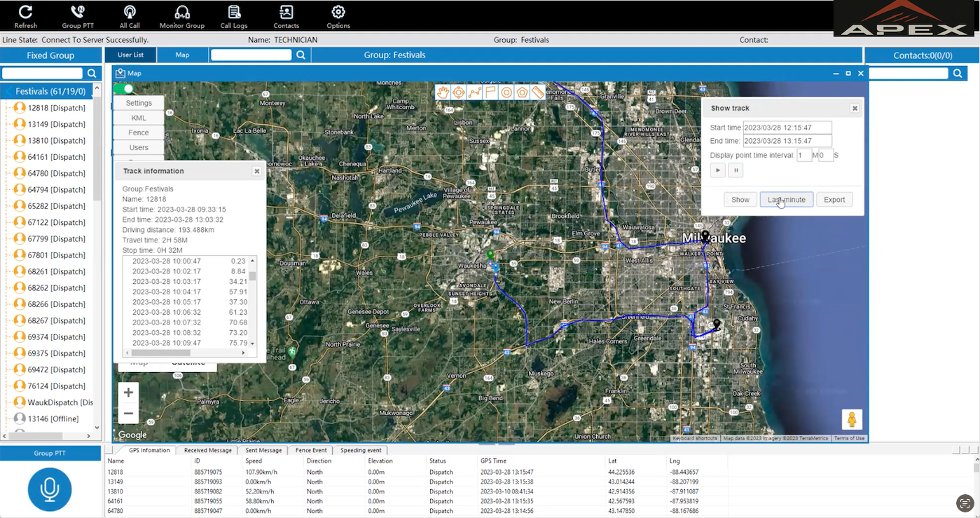Switch to the Fence Event tab
The image size is (980, 518).
coord(310,450)
